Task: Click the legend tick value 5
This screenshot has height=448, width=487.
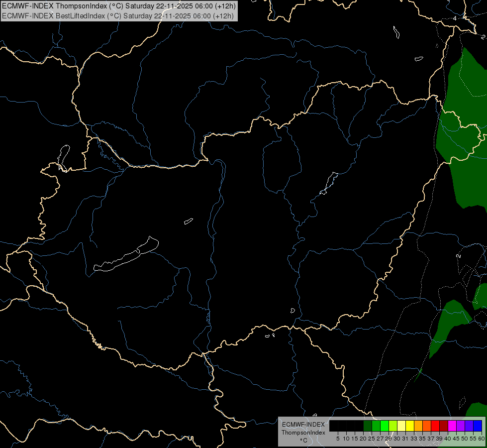Action: pos(338,439)
